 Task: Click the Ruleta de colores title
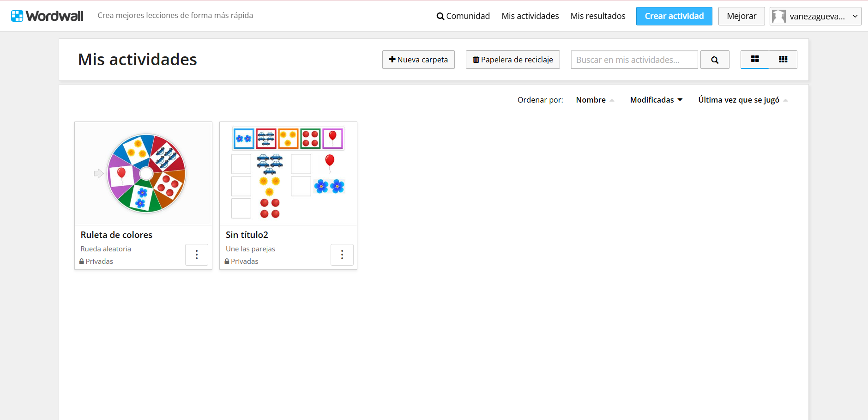click(116, 235)
